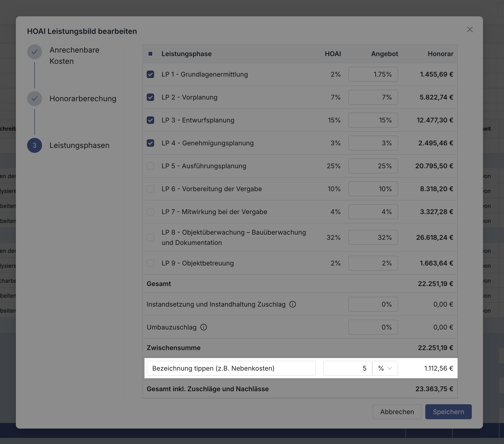
Task: Click the Anrechenbare Kosten step checkmark
Action: click(x=35, y=52)
